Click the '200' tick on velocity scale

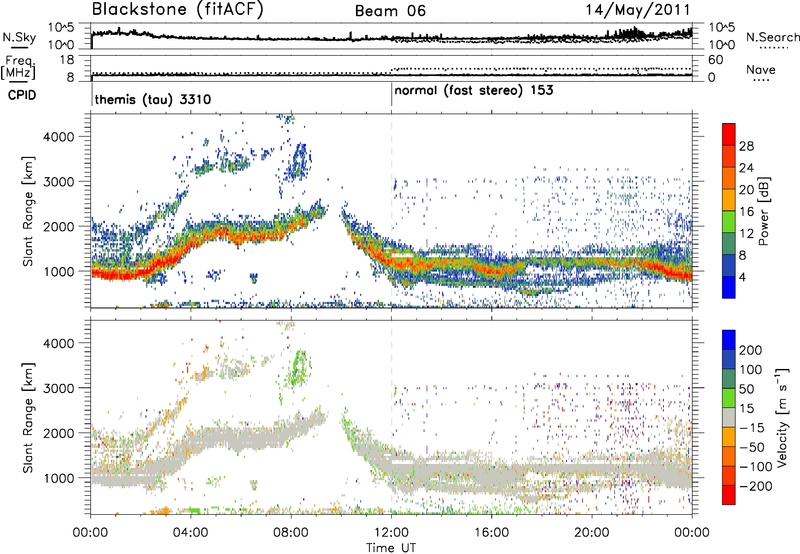pyautogui.click(x=751, y=350)
